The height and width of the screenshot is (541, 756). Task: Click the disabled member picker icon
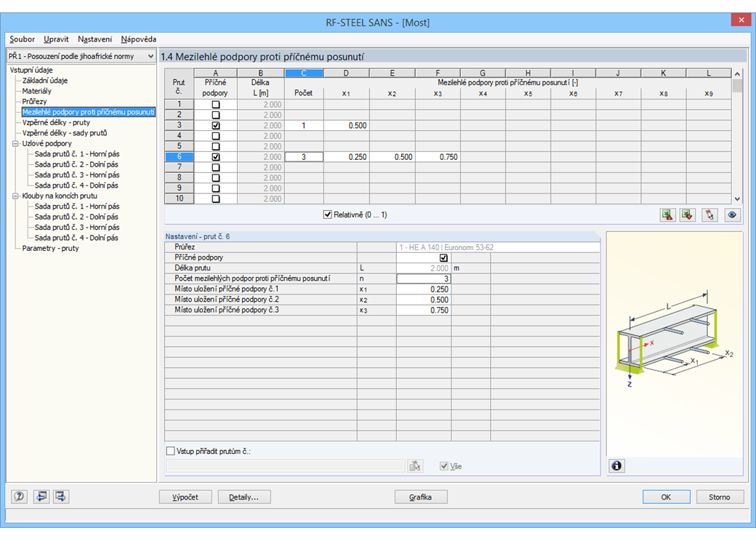point(414,466)
